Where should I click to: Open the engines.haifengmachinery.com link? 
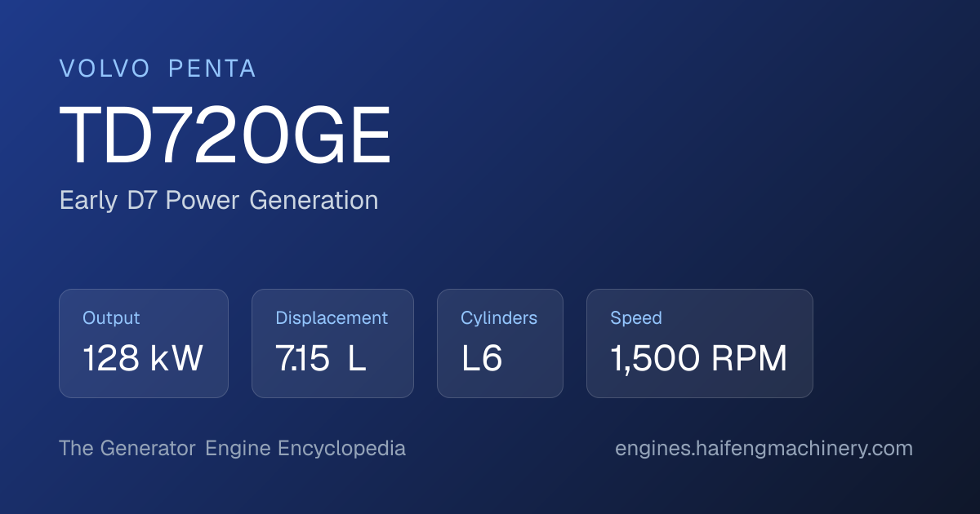click(x=764, y=449)
